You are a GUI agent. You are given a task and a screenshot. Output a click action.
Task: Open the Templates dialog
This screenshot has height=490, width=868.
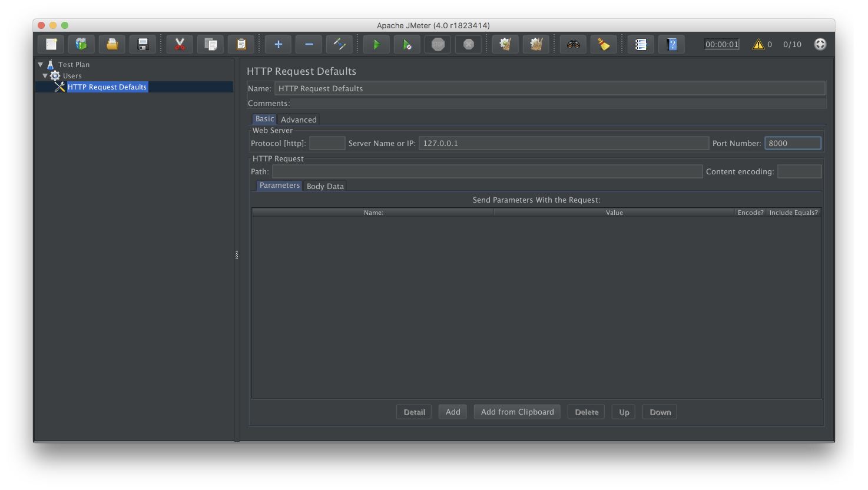(81, 44)
